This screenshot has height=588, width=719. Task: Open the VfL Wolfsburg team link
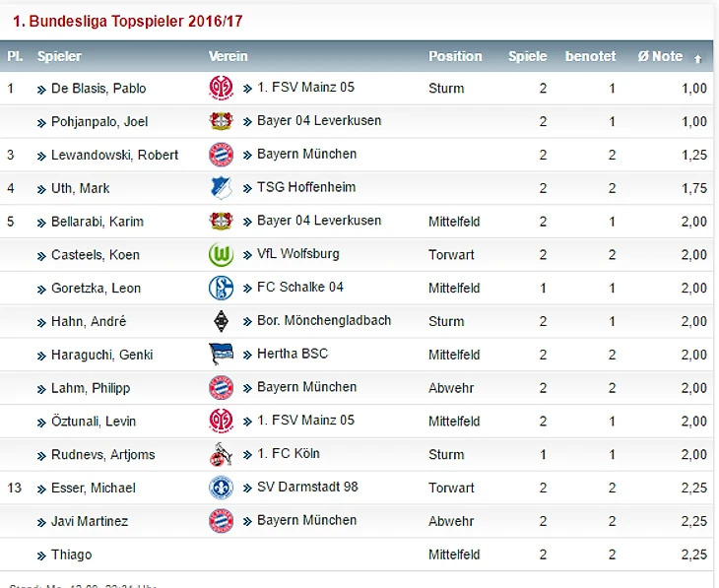tap(298, 254)
